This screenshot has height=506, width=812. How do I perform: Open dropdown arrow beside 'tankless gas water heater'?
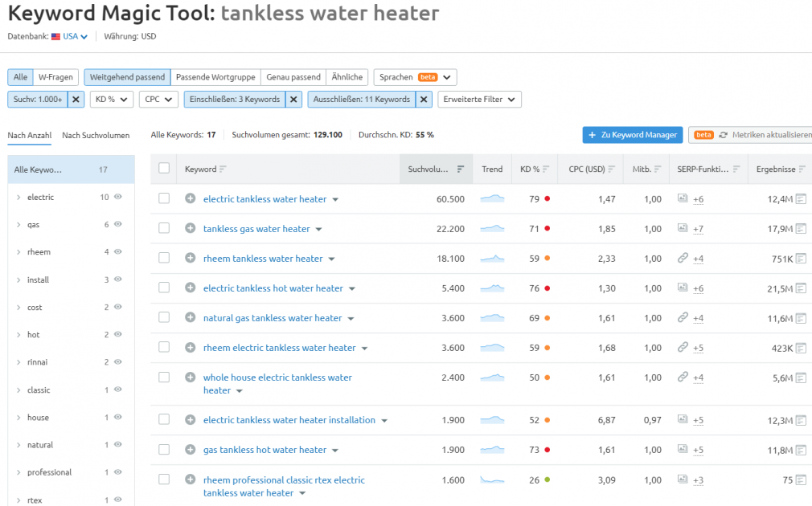click(319, 229)
